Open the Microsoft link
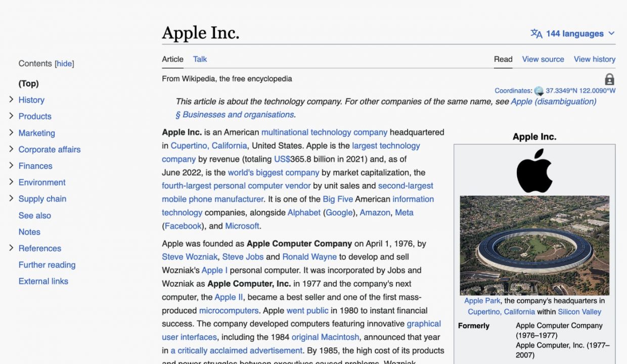This screenshot has width=627, height=364. point(242,226)
